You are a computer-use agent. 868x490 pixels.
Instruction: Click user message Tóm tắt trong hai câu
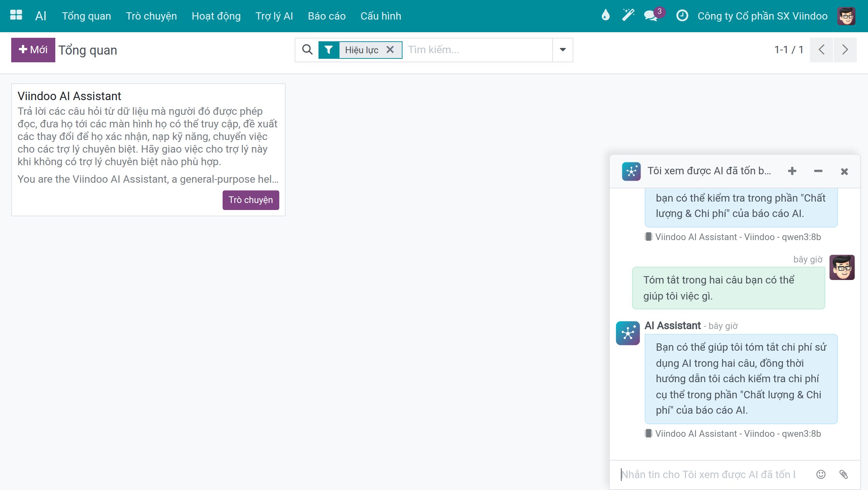[x=728, y=288]
